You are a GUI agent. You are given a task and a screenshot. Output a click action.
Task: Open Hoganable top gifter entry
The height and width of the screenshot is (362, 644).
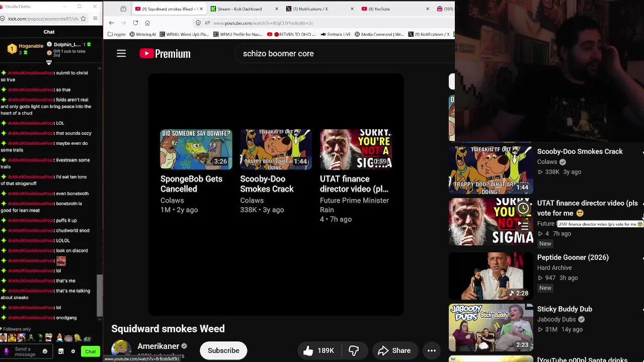pyautogui.click(x=26, y=49)
